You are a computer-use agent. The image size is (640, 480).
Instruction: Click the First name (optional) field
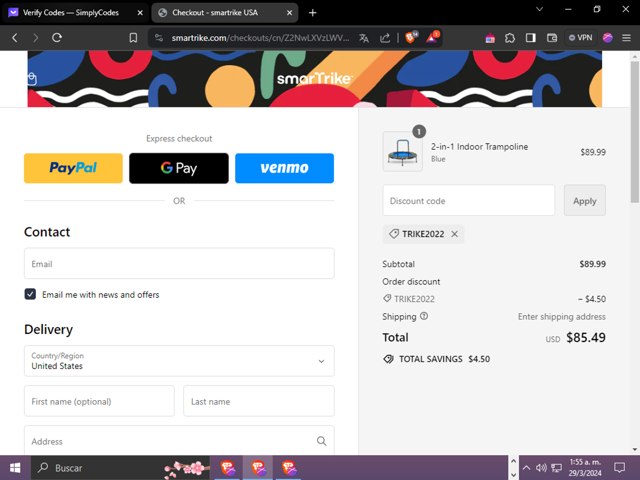[x=99, y=401]
